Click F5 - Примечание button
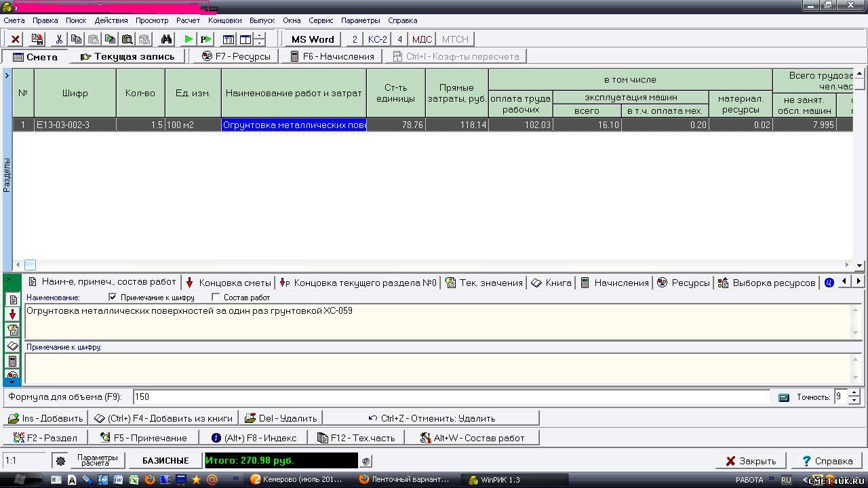The width and height of the screenshot is (868, 488). click(144, 438)
